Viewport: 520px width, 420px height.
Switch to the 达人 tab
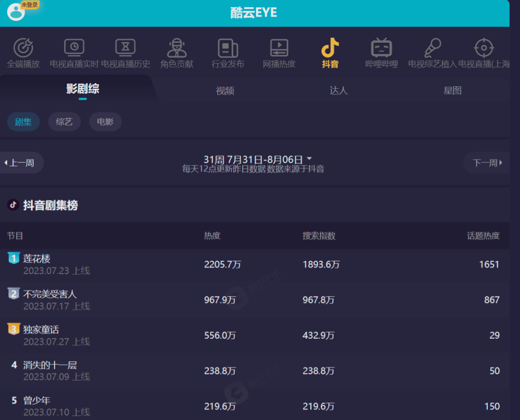coord(338,91)
